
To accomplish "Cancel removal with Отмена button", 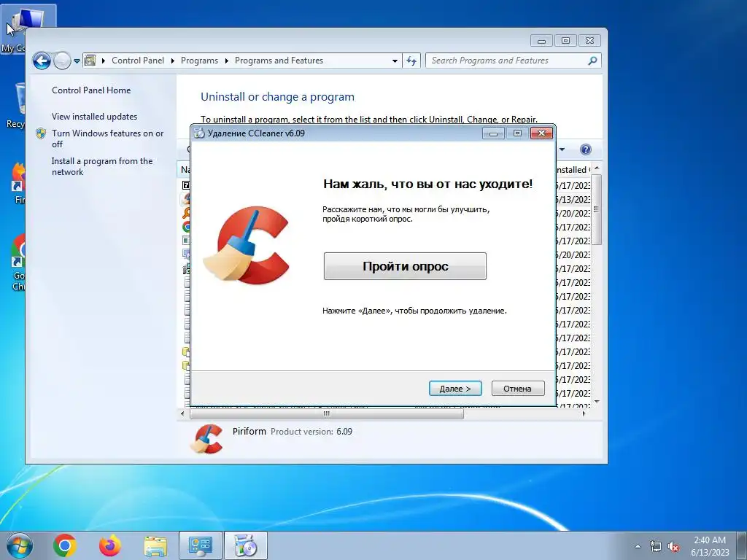I will pos(517,389).
